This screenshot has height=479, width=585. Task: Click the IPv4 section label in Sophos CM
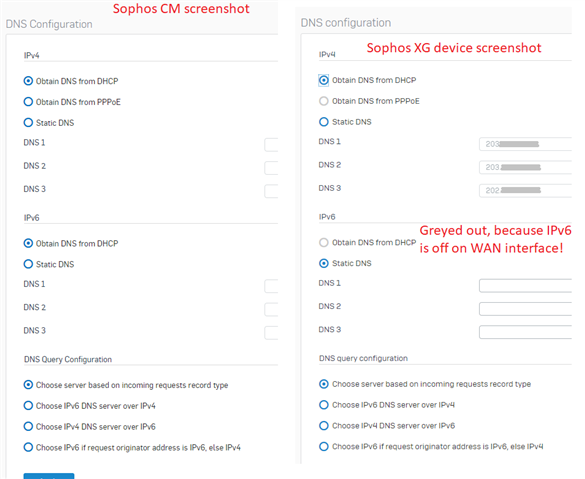[32, 55]
